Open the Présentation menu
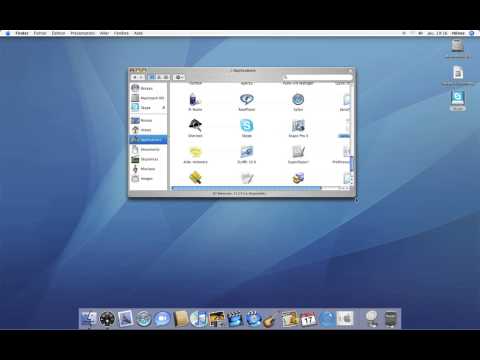Viewport: 480px width, 360px height. [83, 33]
